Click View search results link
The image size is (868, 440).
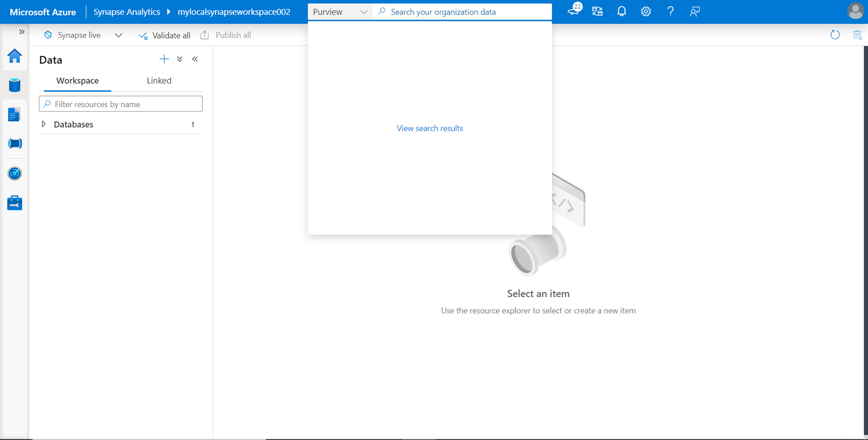[x=430, y=128]
